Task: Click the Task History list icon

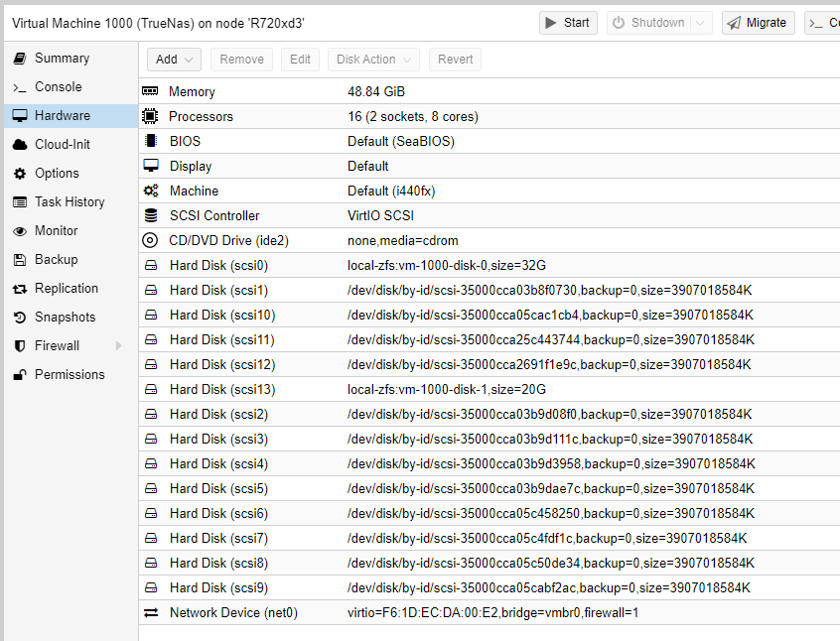Action: pyautogui.click(x=20, y=201)
